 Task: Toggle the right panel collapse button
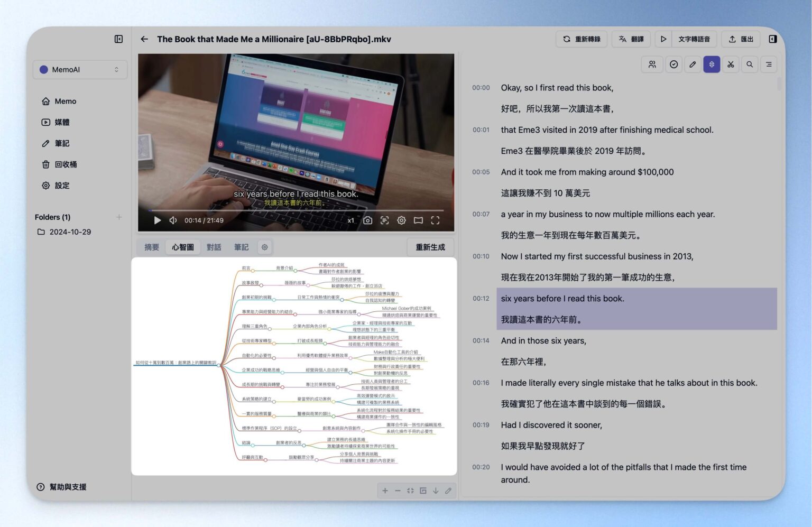tap(772, 39)
